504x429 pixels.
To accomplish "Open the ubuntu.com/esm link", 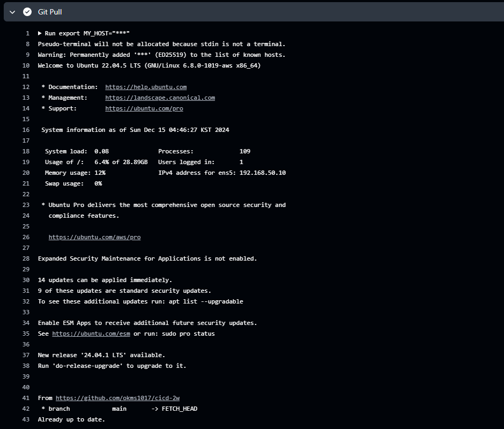I will pos(91,334).
